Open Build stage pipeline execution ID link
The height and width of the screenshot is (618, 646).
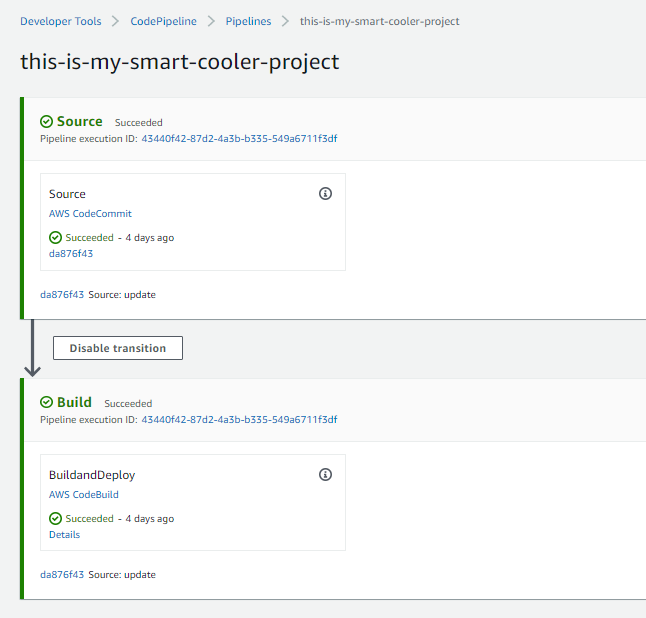point(239,420)
